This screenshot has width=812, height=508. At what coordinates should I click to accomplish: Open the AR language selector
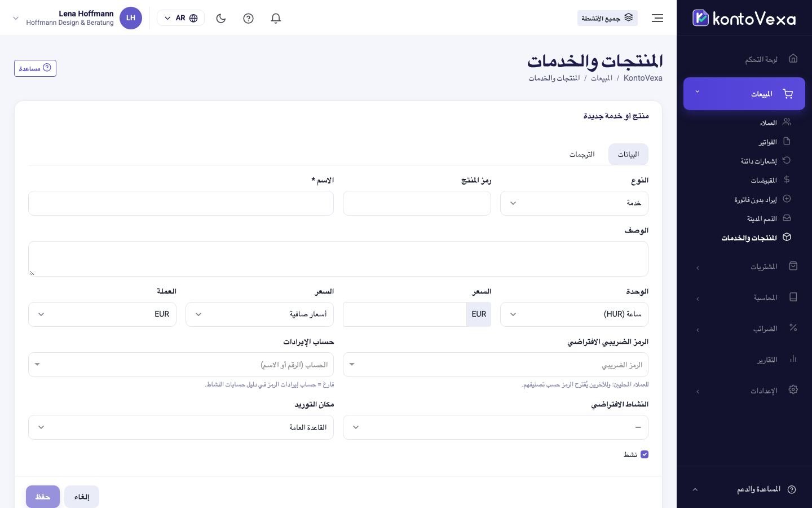coord(180,18)
